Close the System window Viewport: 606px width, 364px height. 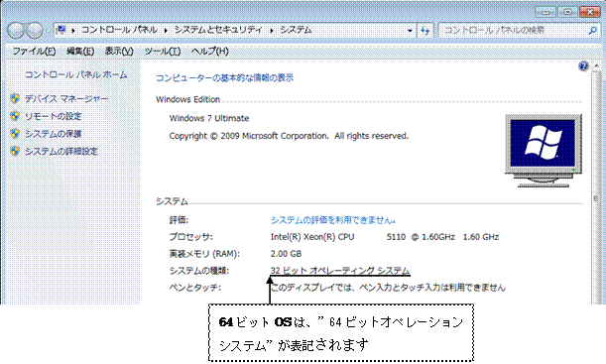tap(590, 12)
